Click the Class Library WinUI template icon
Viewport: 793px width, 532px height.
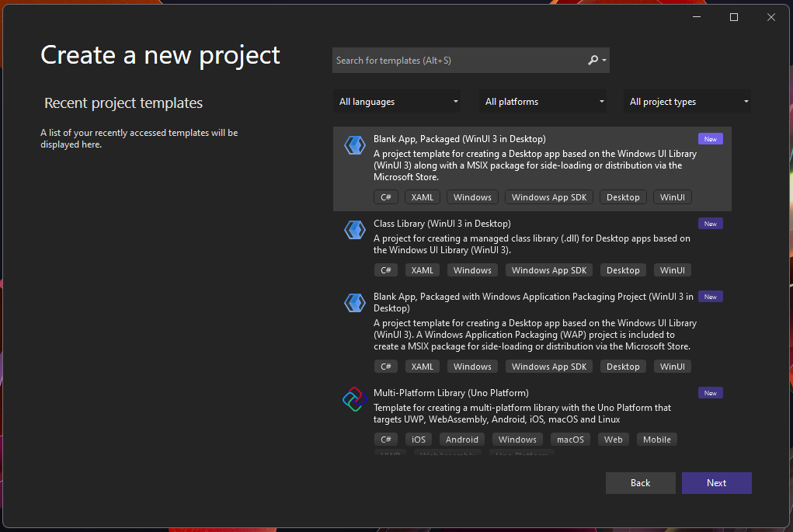point(354,230)
